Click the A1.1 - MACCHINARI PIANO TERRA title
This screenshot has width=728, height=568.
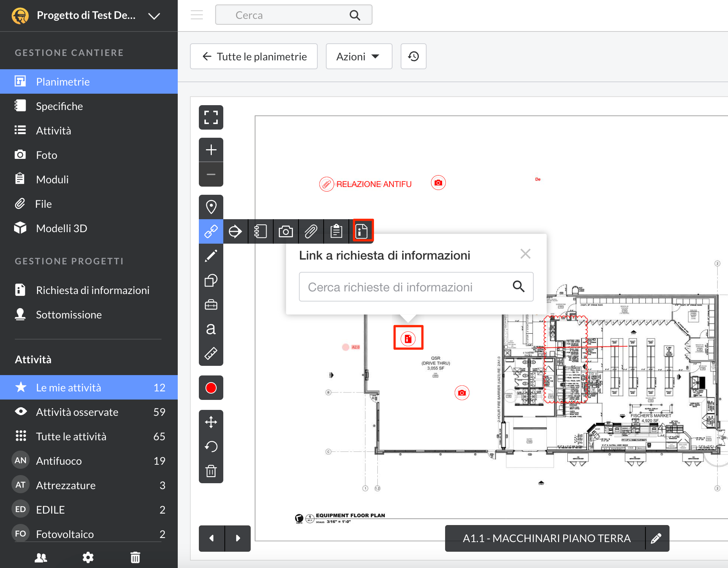pos(547,538)
